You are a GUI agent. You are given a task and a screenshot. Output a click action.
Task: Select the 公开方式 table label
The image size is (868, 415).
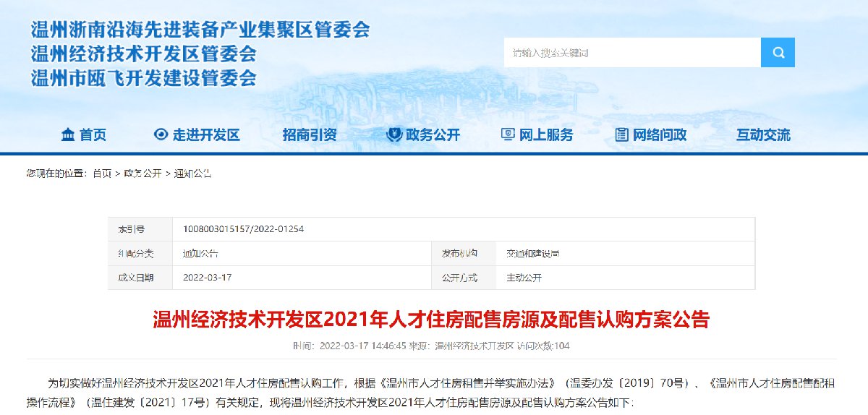click(459, 278)
